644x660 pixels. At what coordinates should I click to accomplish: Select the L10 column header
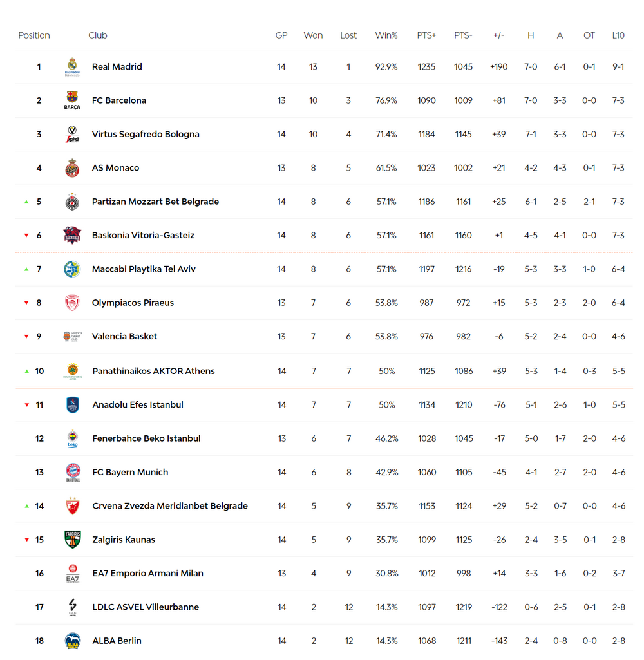coord(618,35)
